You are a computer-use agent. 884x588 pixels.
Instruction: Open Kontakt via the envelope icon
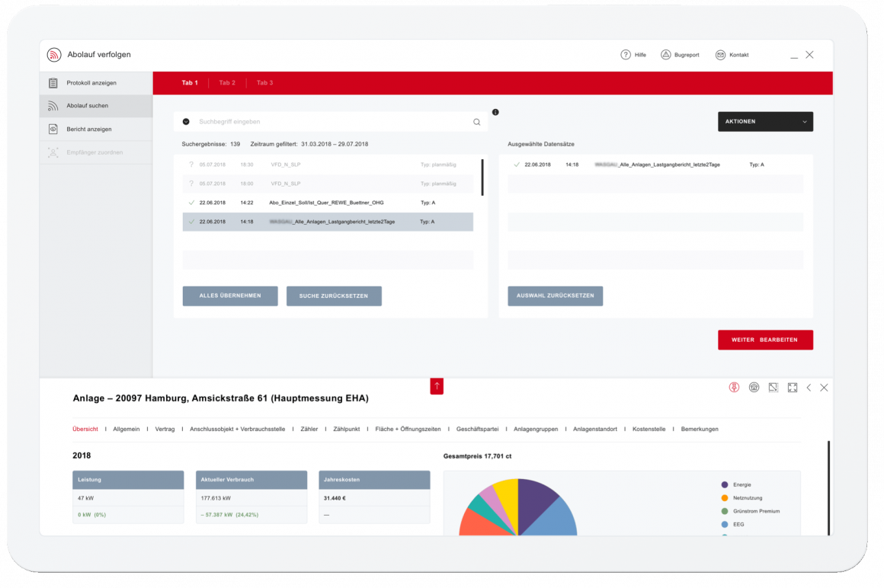[720, 55]
